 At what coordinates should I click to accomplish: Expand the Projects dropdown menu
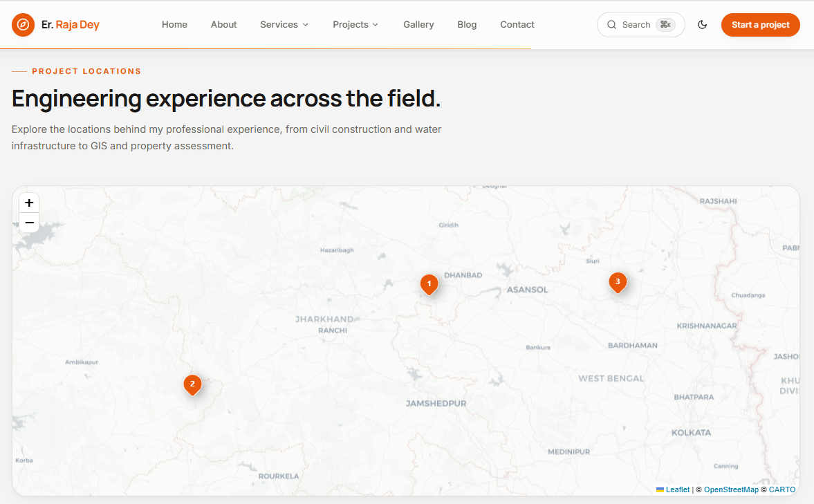(355, 24)
